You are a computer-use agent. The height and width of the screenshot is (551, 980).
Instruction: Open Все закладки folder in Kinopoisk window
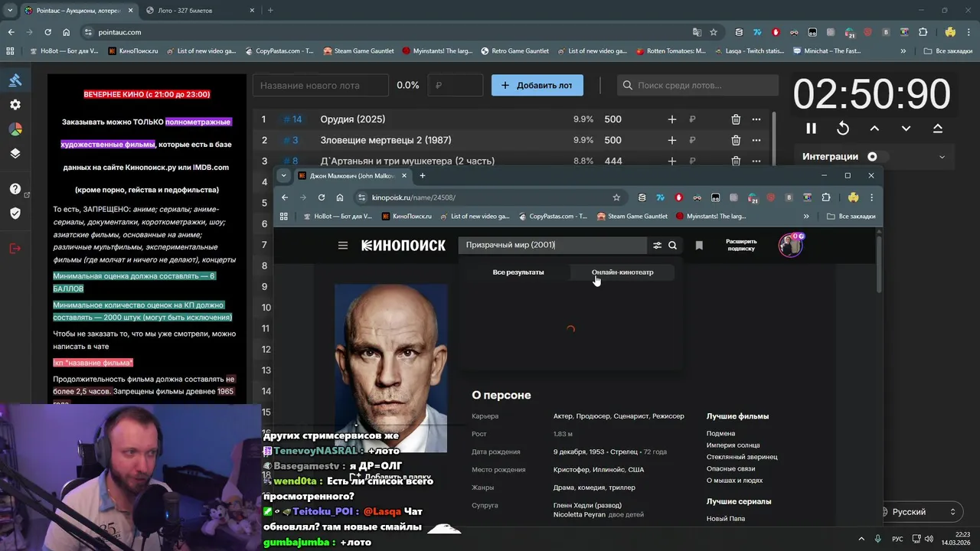(851, 217)
